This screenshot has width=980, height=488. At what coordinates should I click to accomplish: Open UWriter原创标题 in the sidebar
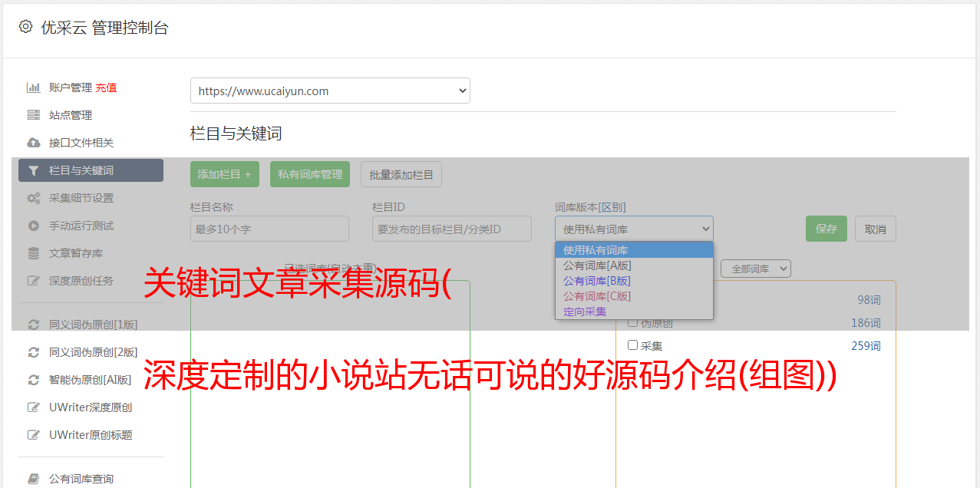coord(91,435)
